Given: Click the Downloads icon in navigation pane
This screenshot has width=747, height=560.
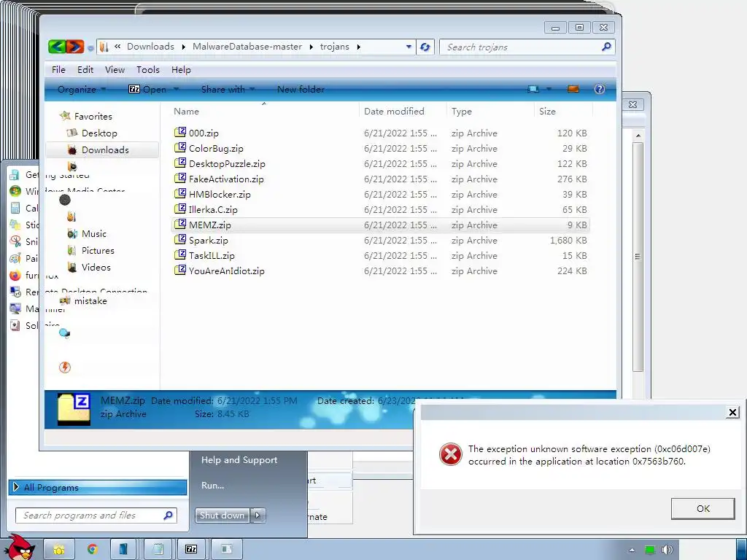Looking at the screenshot, I should tap(72, 150).
